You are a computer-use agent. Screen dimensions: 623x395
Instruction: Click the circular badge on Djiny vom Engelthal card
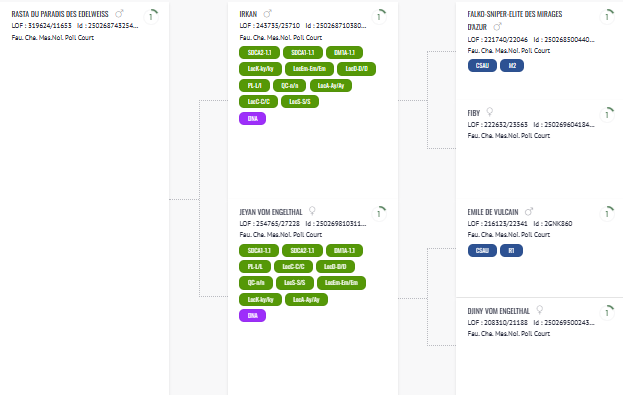tap(607, 312)
